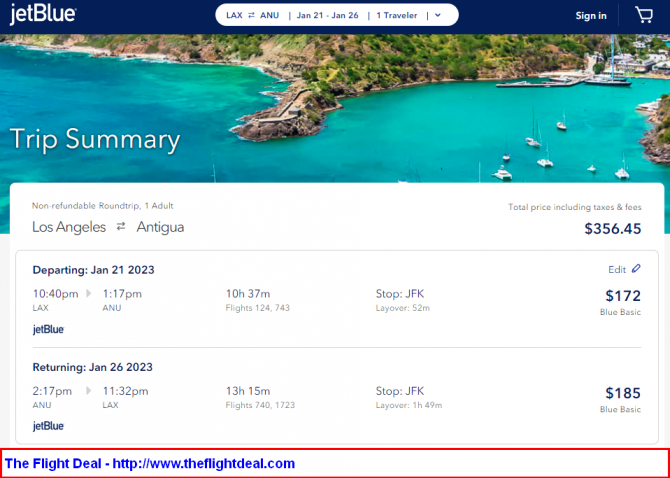The width and height of the screenshot is (670, 478).
Task: Click Total price including taxes & fees
Action: click(575, 207)
